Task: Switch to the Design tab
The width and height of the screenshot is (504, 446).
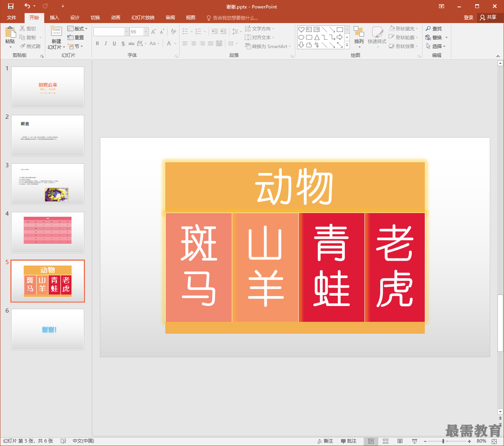Action: click(75, 18)
